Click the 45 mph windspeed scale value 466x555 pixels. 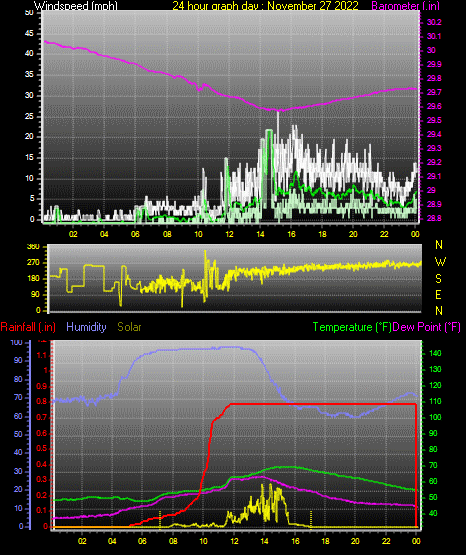pyautogui.click(x=29, y=34)
